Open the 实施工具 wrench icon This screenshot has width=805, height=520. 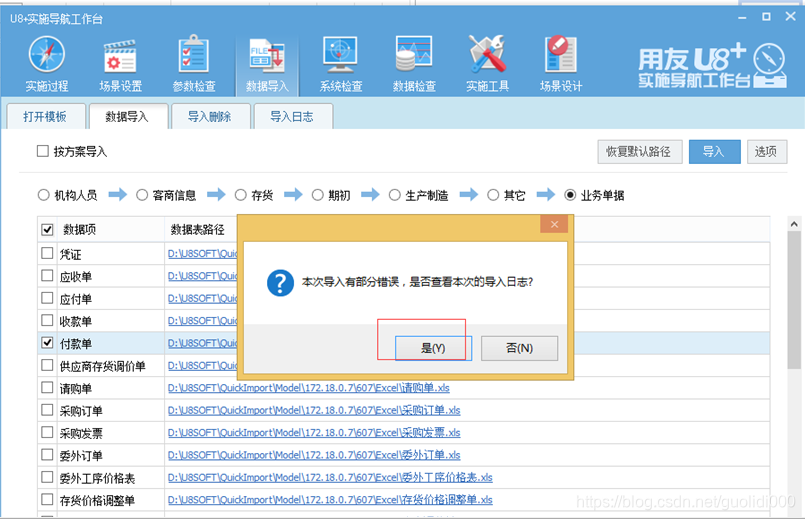coord(487,54)
